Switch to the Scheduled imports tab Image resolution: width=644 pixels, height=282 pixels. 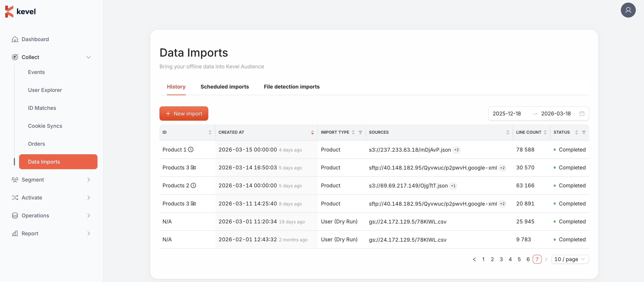(x=224, y=87)
